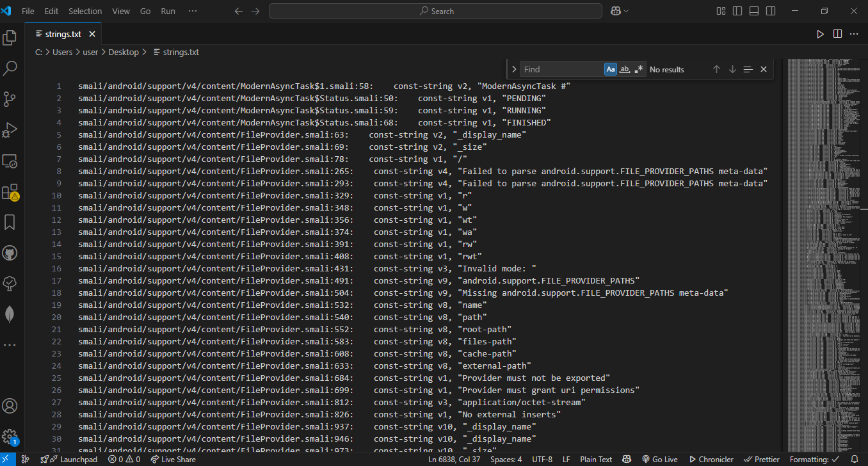Click Launchpad in status bar

[70, 460]
